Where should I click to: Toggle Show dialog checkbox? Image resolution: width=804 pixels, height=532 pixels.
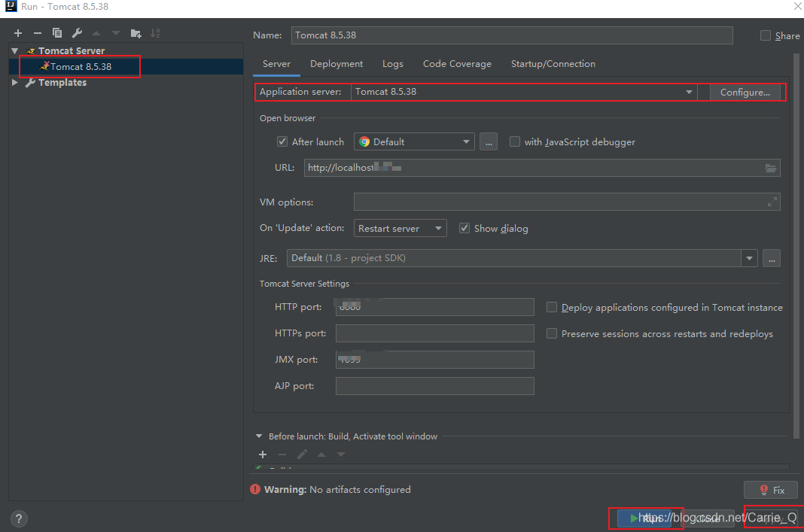point(464,229)
